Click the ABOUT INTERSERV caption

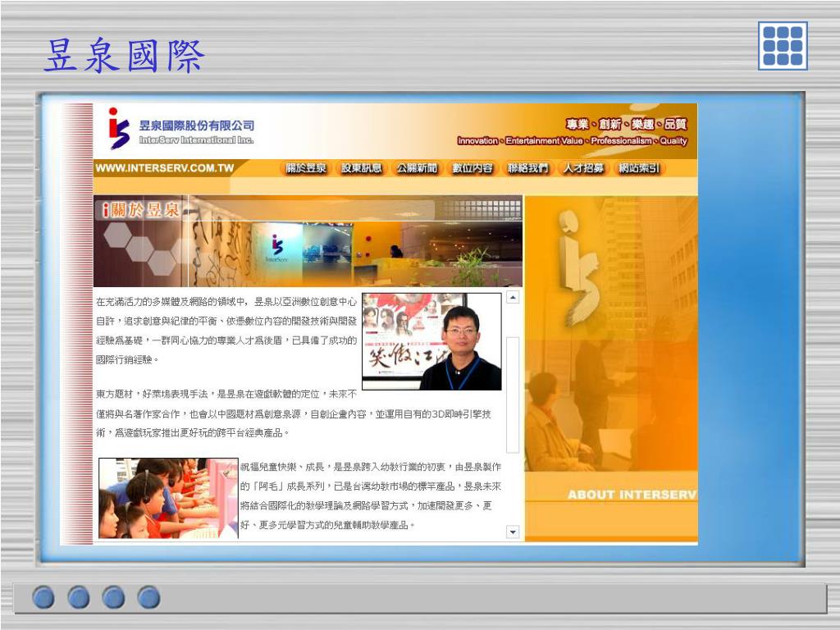coord(632,495)
